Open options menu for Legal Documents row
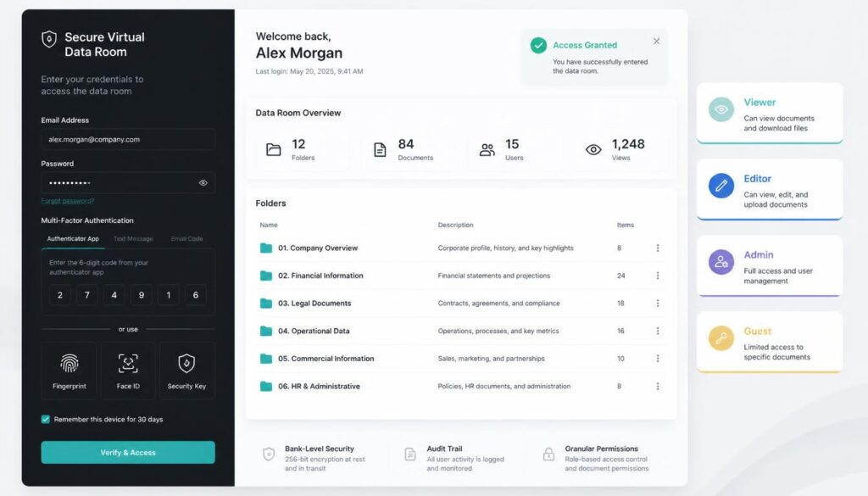 (x=658, y=304)
